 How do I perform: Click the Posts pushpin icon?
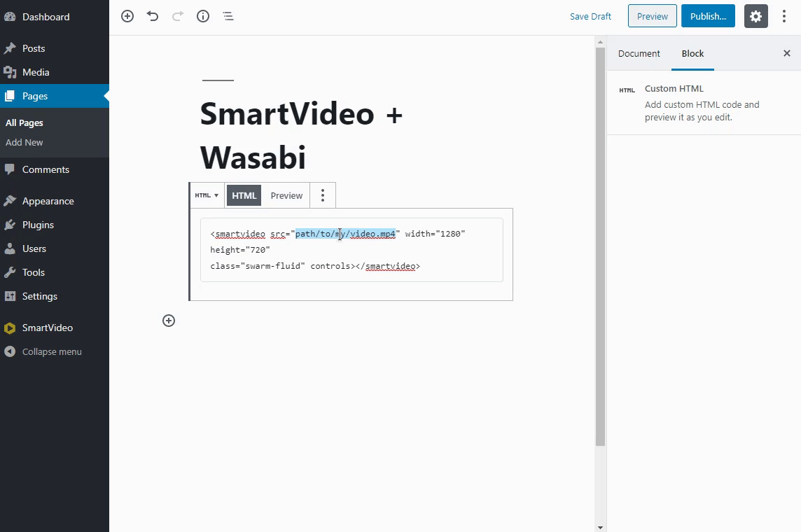click(x=10, y=48)
